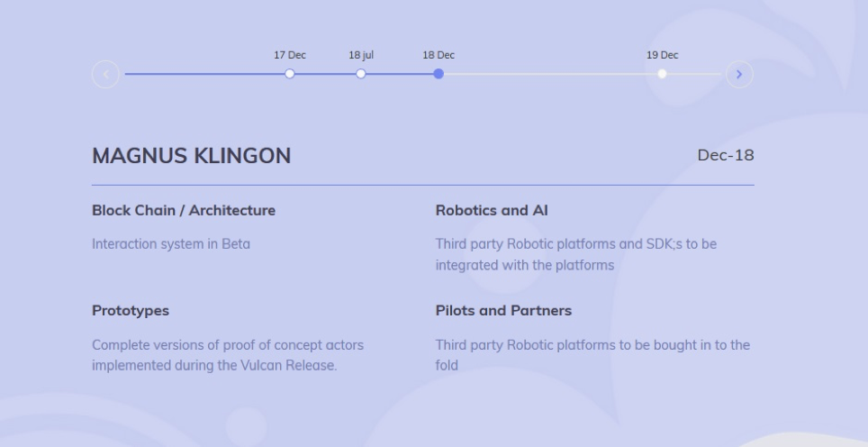Select the 18 jul timeline dot

(x=361, y=74)
